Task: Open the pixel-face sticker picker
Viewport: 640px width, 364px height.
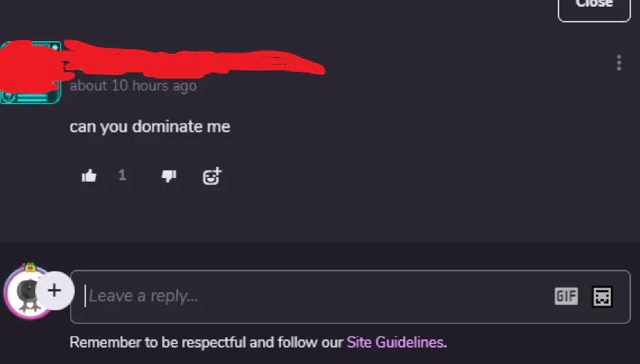Action: pos(603,296)
